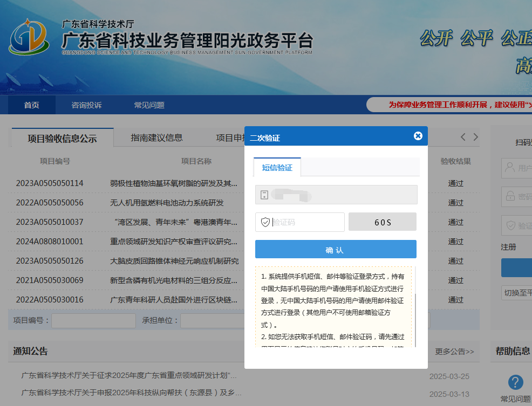Go to next tab with right chevron
This screenshot has width=532, height=406.
pos(475,137)
